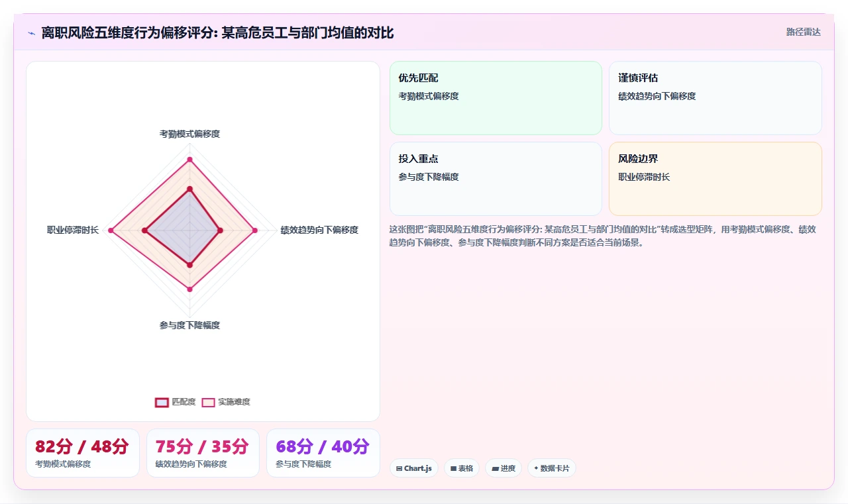
Task: Click 实施难度 point on 绩效趋势向下偏移度 axis
Action: 254,230
